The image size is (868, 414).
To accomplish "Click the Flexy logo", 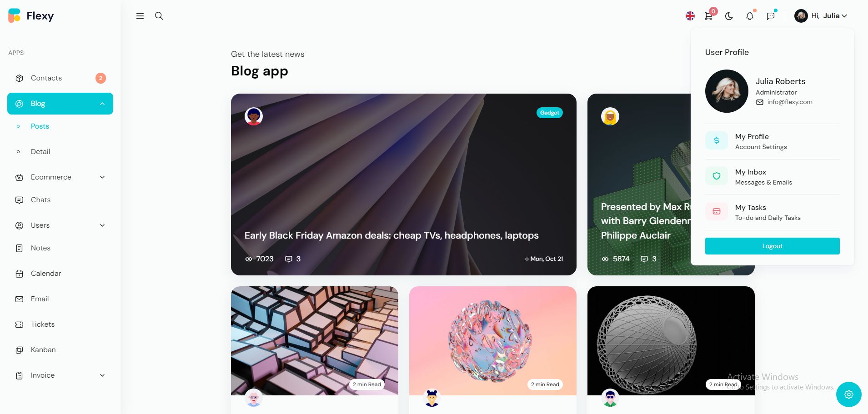I will (x=31, y=16).
